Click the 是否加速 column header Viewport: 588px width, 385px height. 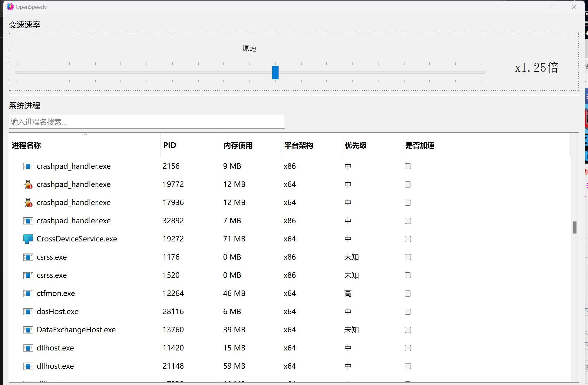[x=420, y=145]
